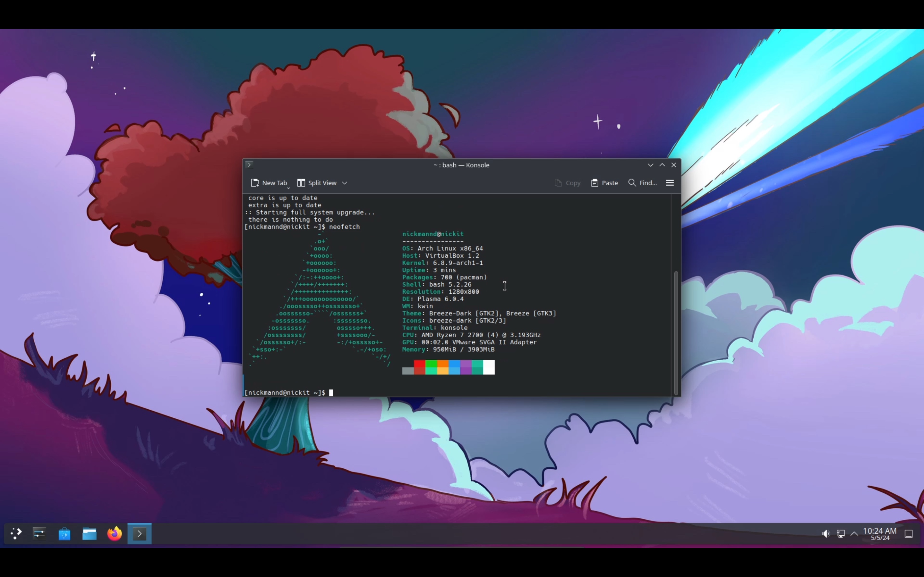Screen dimensions: 924x577
Task: Click the Split View button
Action: 317,183
